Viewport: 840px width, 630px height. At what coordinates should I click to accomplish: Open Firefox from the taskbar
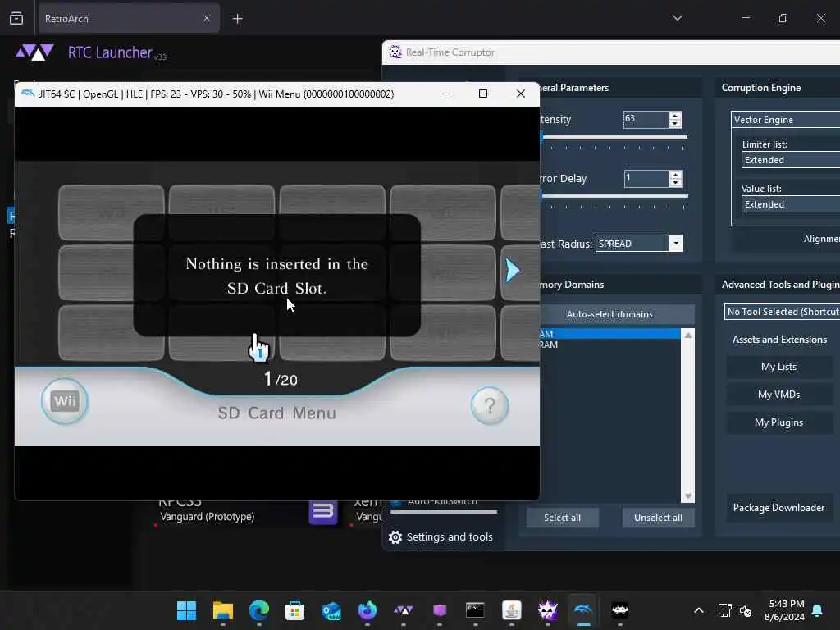367,610
